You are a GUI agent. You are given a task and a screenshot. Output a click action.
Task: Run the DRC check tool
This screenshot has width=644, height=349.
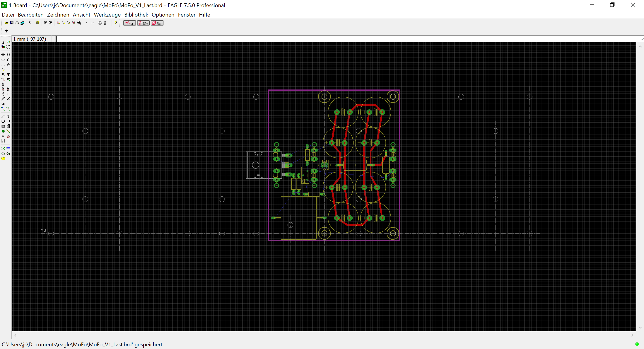point(8,154)
